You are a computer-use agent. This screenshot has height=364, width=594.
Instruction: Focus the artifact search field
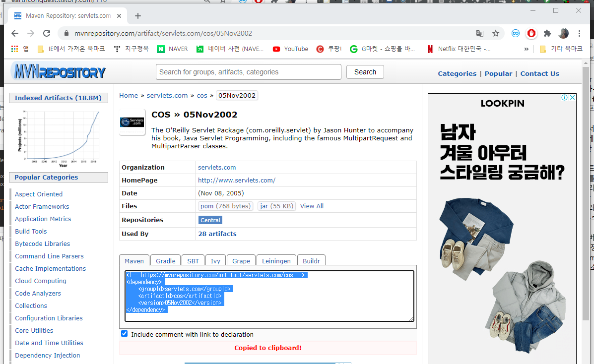(249, 72)
